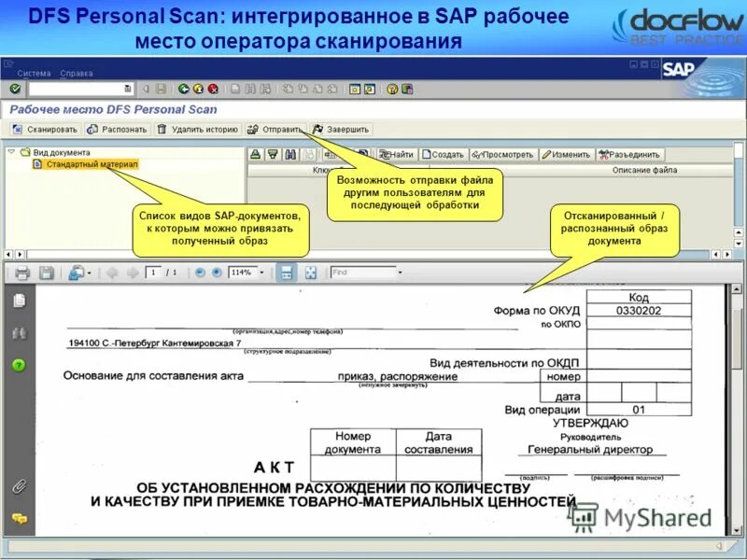Open the Find search field dropdown
Viewport: 747px width, 560px height.
[400, 270]
